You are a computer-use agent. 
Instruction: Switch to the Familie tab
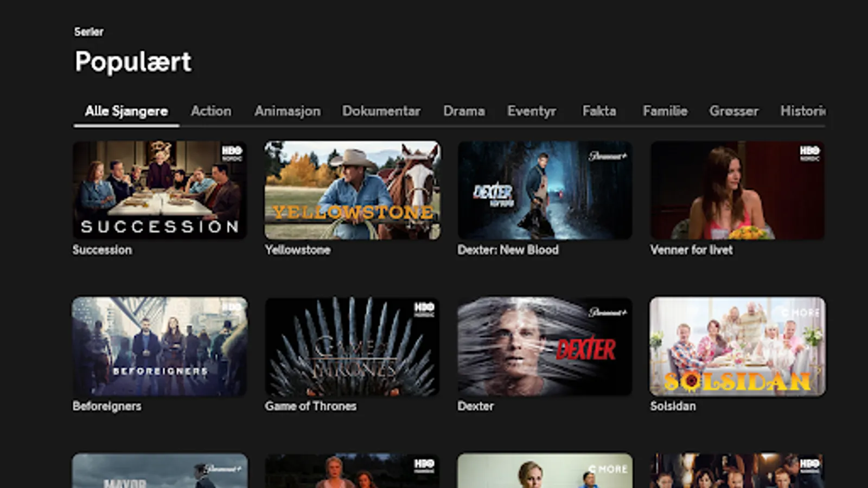(x=665, y=111)
